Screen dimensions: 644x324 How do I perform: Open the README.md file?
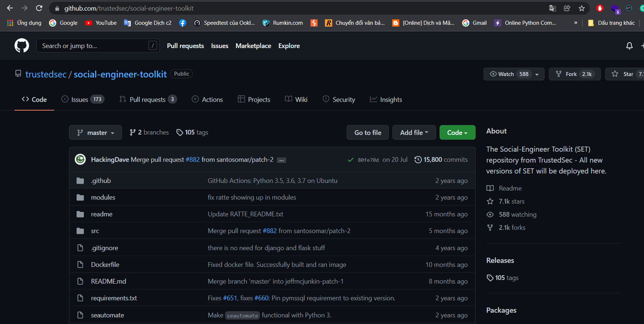tap(109, 281)
